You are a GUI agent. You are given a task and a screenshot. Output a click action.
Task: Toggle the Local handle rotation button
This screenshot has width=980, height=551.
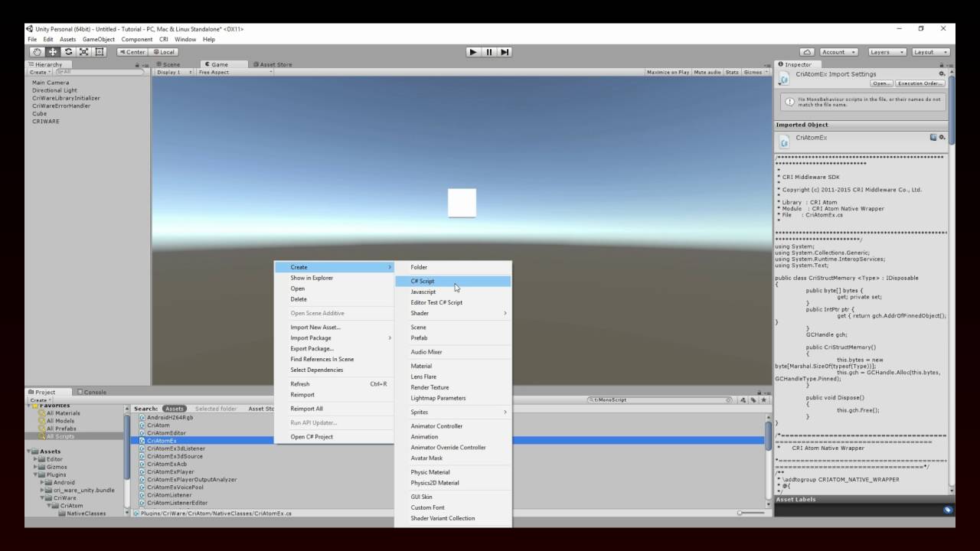coord(163,52)
